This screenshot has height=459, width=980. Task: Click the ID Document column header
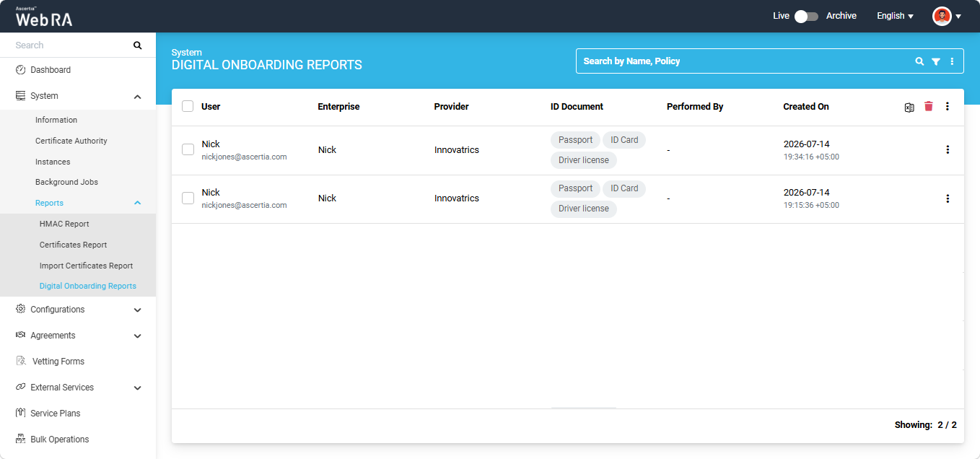[577, 106]
